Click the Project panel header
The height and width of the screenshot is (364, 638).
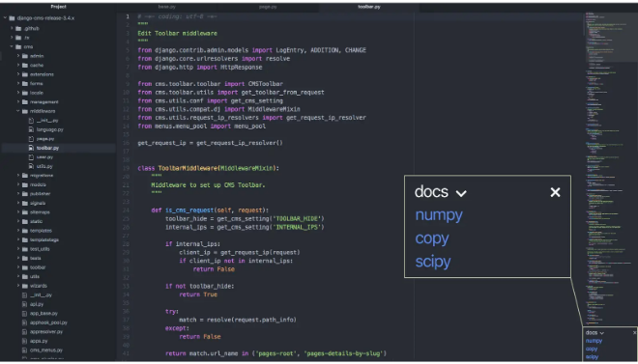pyautogui.click(x=59, y=7)
